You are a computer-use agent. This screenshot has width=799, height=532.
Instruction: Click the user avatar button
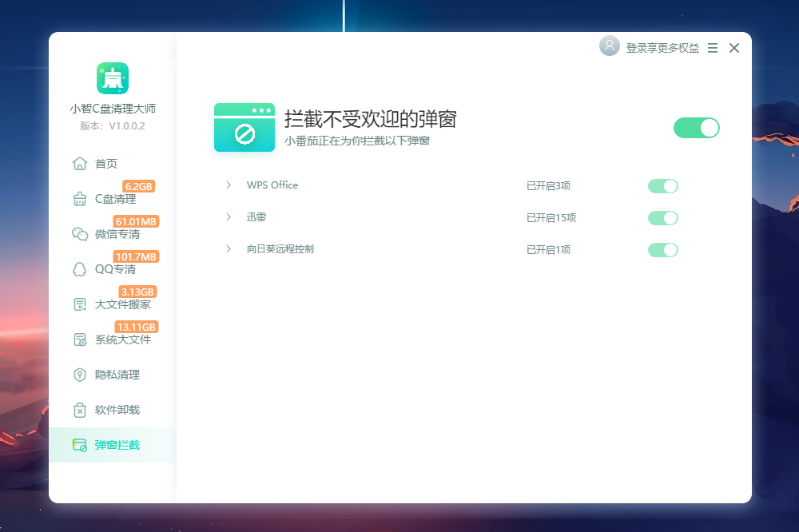610,46
